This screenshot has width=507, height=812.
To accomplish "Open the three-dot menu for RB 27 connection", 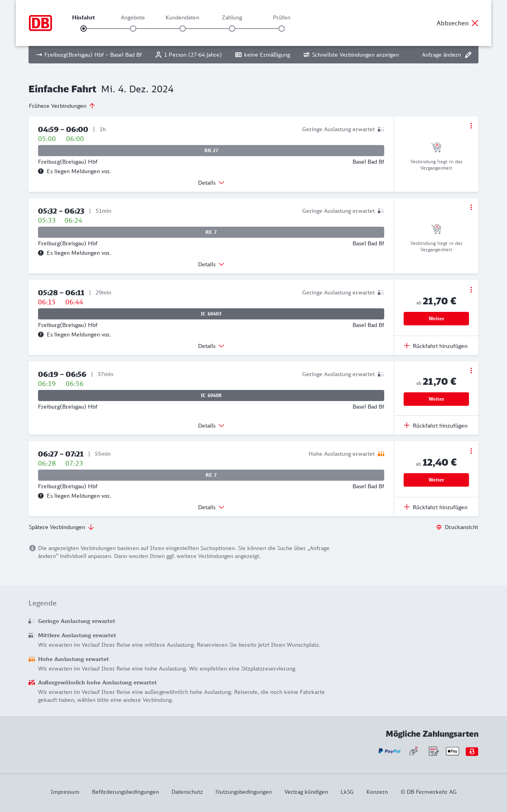I will (x=471, y=126).
